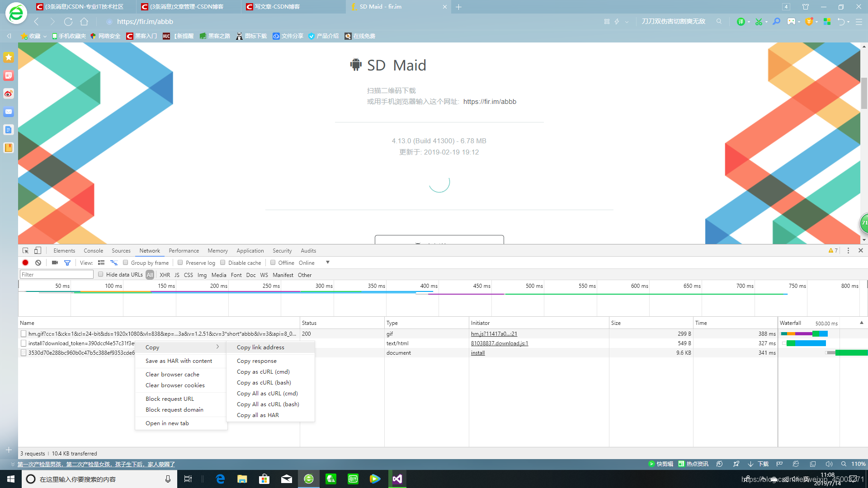Open the hm.js initiator link
Image resolution: width=868 pixels, height=488 pixels.
point(494,334)
